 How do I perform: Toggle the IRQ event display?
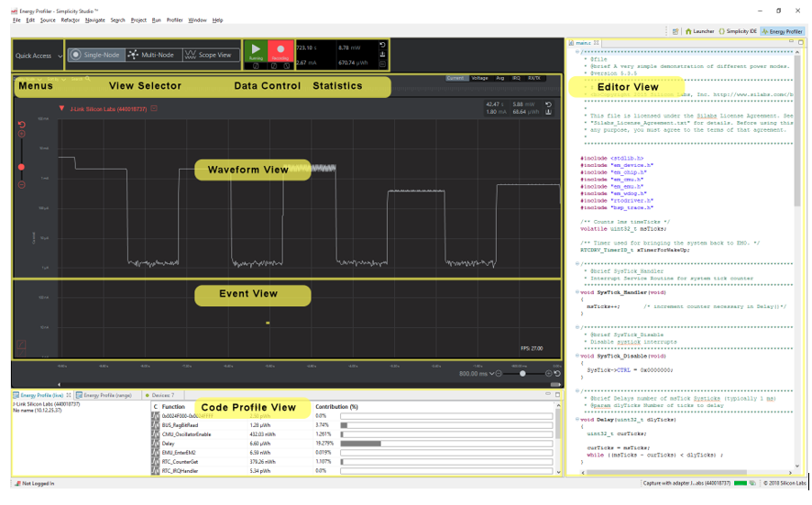click(516, 78)
